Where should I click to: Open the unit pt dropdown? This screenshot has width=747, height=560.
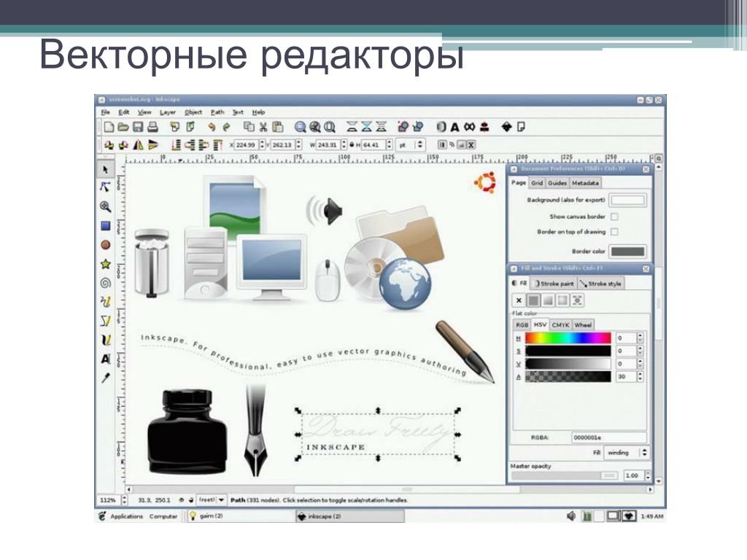(410, 145)
